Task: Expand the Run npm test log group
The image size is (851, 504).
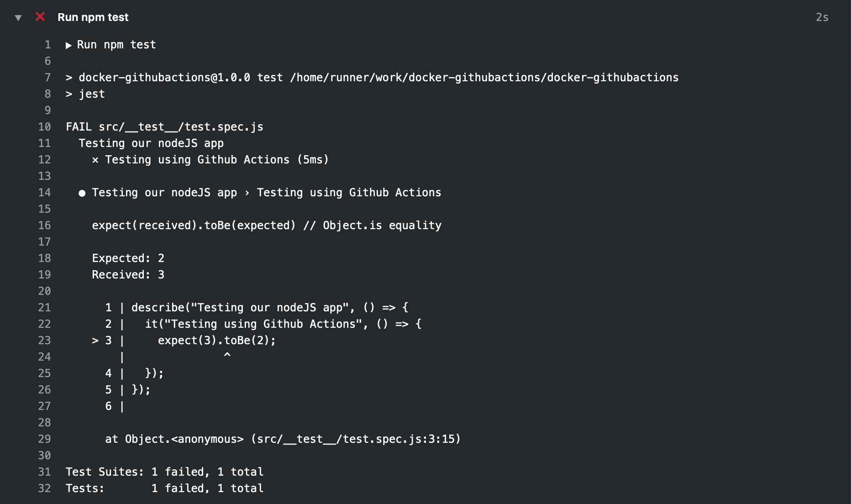Action: click(x=68, y=45)
